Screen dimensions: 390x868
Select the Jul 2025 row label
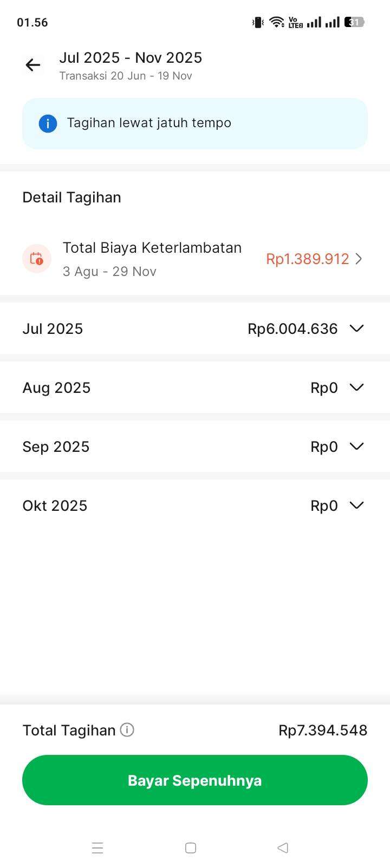tap(53, 329)
